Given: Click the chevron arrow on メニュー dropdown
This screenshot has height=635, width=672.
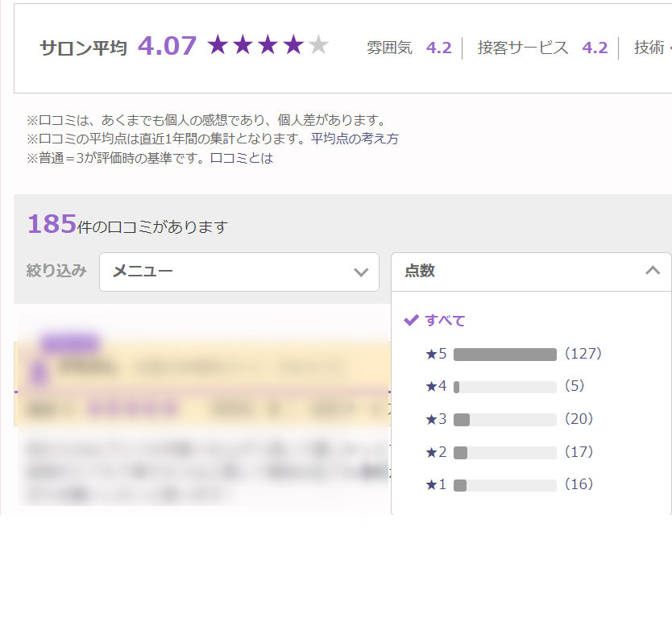Looking at the screenshot, I should tap(361, 272).
